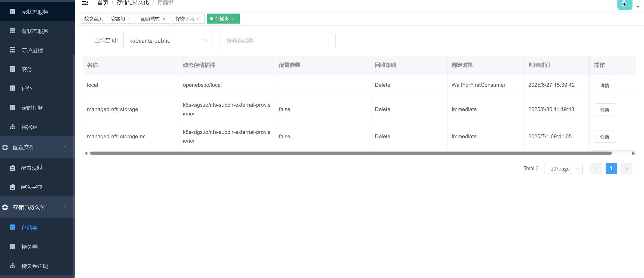The width and height of the screenshot is (644, 278).
Task: Close the 保密字典 tab
Action: 198,19
